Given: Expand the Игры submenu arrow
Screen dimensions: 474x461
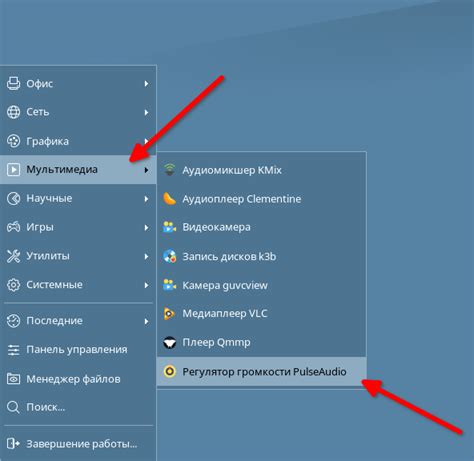Looking at the screenshot, I should 146,228.
